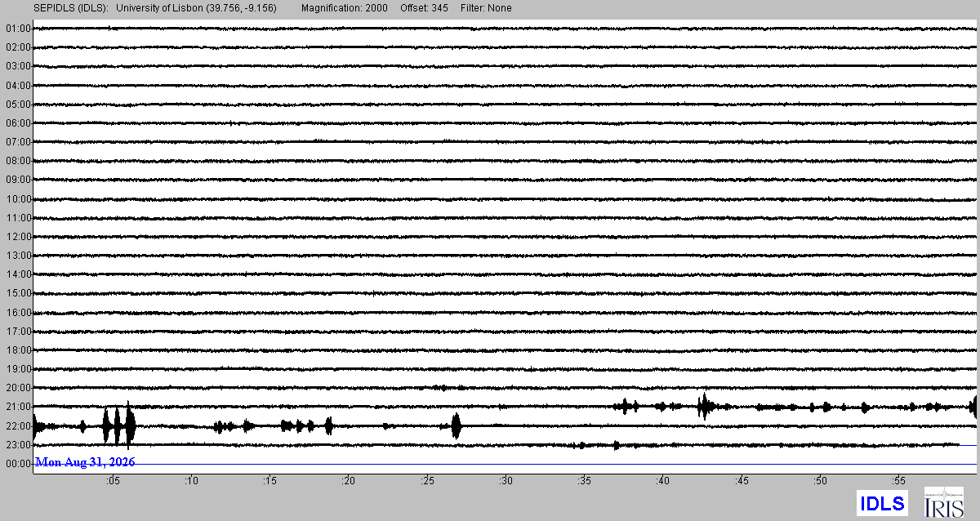Select the Mon Aug 31, 2026 date label
The height and width of the screenshot is (521, 980).
pyautogui.click(x=85, y=462)
